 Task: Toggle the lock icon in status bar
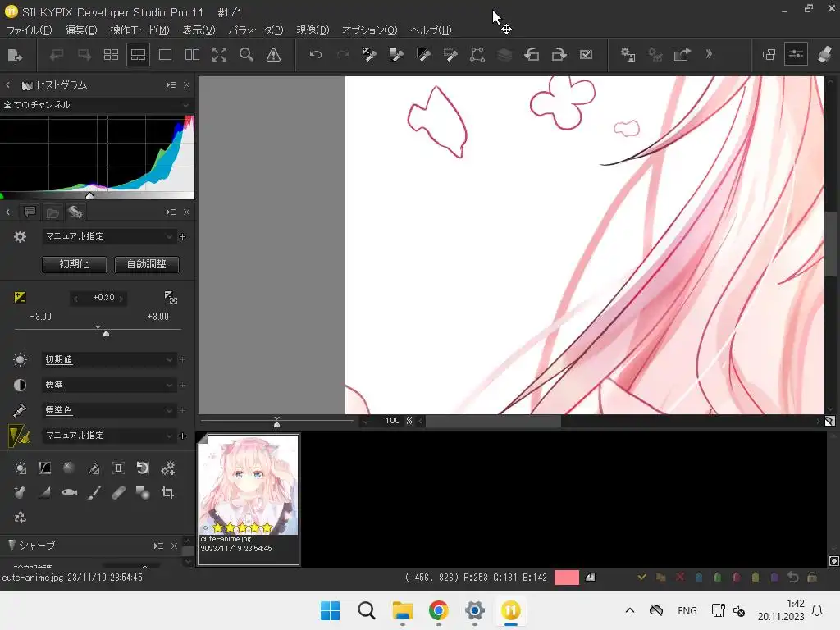point(812,577)
